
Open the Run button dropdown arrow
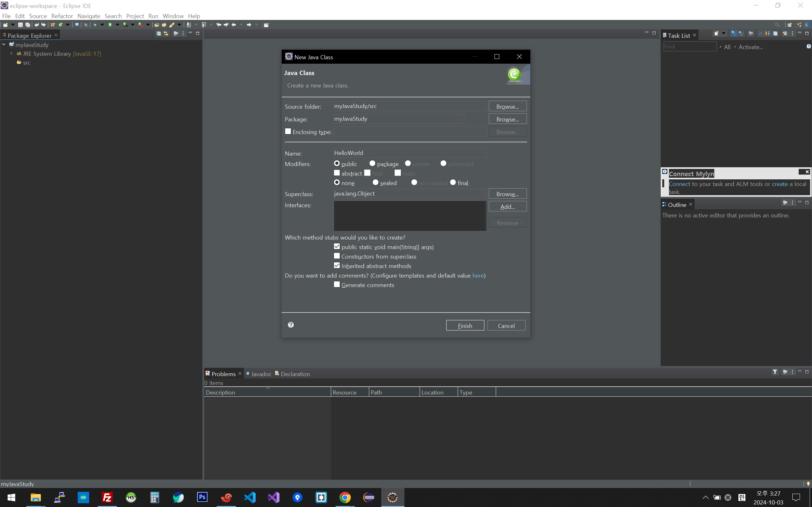pyautogui.click(x=117, y=25)
